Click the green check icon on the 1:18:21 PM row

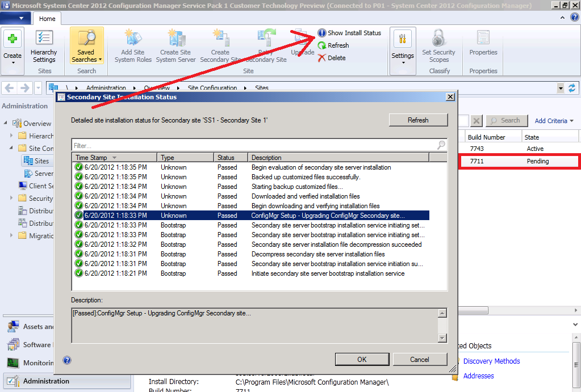78,273
